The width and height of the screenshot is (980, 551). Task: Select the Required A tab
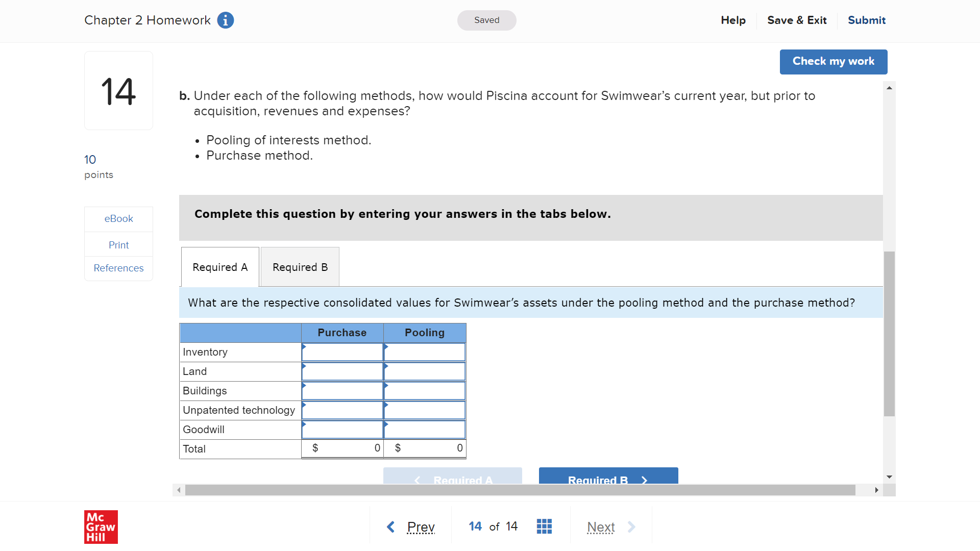[x=219, y=267]
